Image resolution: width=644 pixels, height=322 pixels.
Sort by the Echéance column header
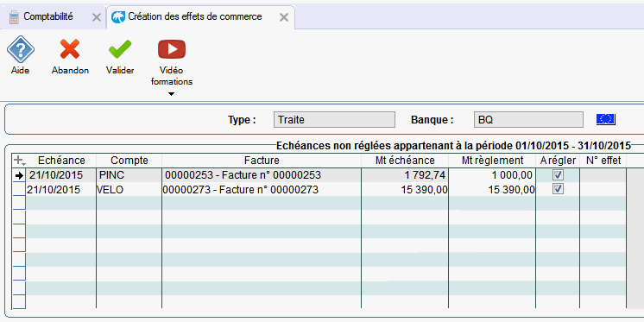pyautogui.click(x=61, y=160)
